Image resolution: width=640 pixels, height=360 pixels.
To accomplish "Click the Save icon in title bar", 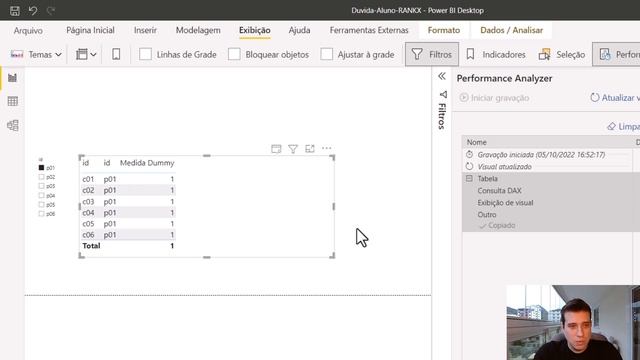I will coord(15,11).
